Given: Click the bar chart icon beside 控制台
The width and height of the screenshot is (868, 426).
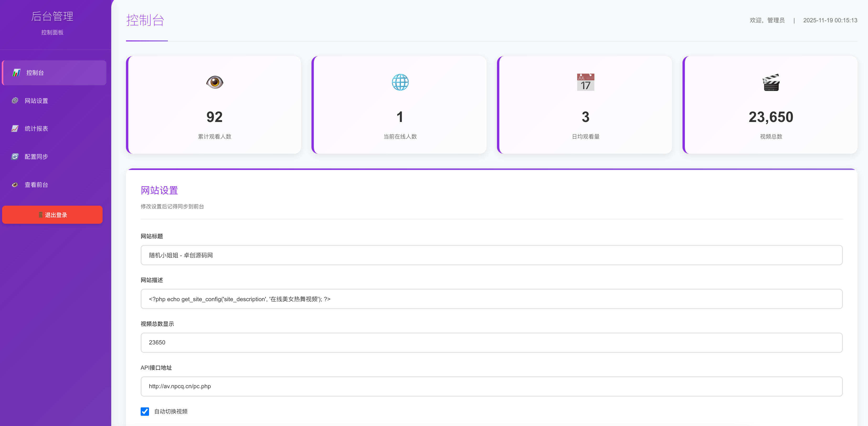Looking at the screenshot, I should coord(16,73).
